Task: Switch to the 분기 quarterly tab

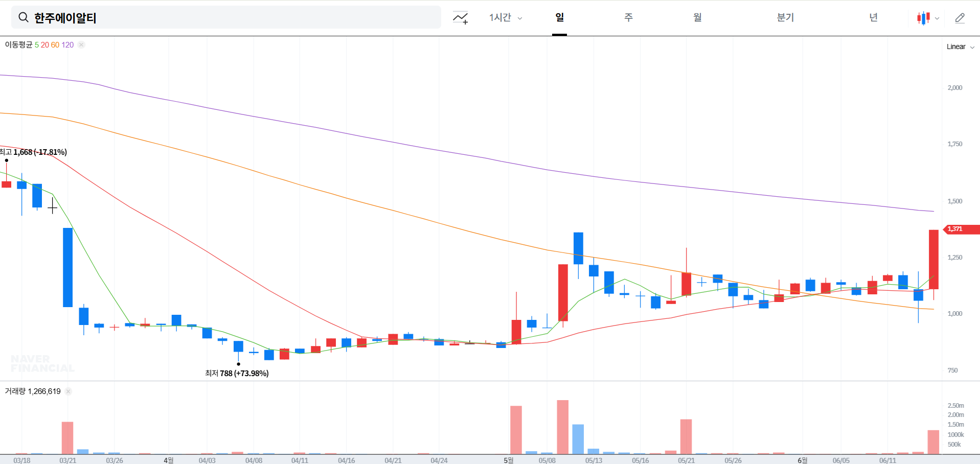Action: point(785,18)
